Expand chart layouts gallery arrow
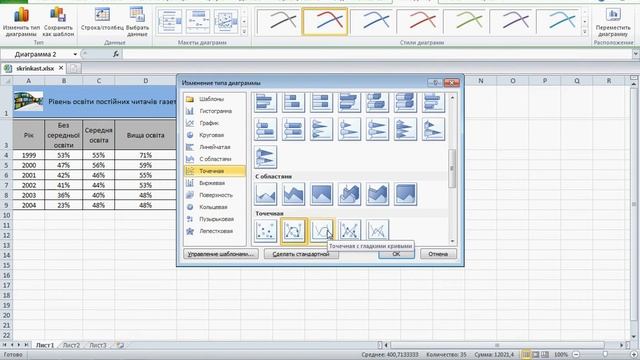The width and height of the screenshot is (640, 360). coord(244,31)
